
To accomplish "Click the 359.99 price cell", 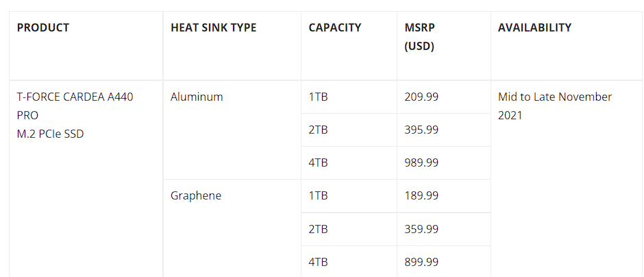I will pyautogui.click(x=443, y=229).
